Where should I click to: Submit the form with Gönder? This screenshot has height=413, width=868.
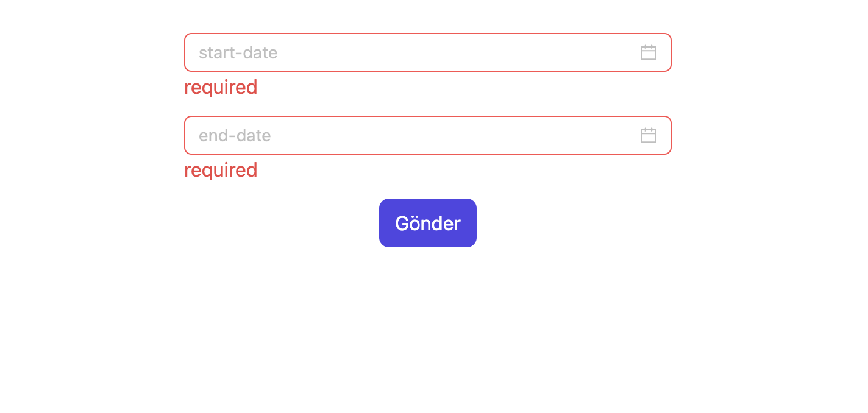click(x=427, y=223)
